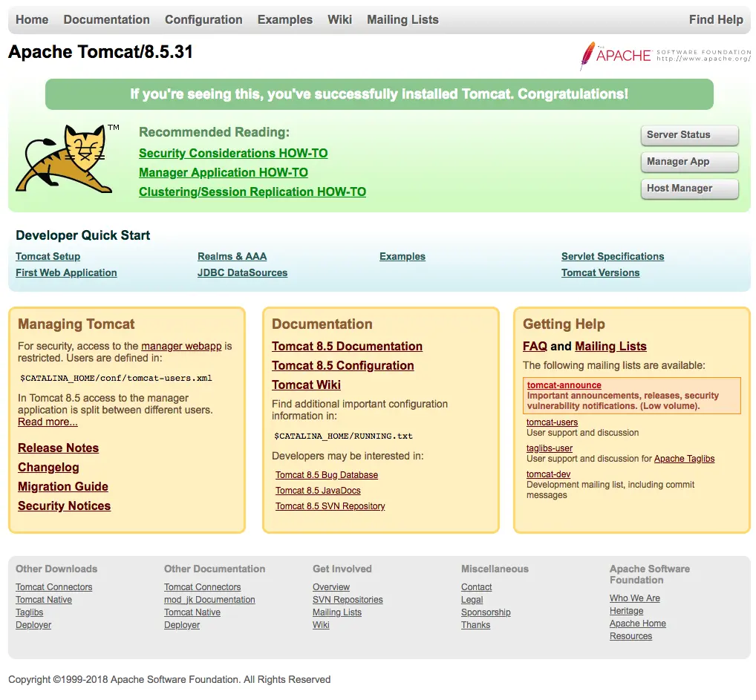This screenshot has height=700, width=756.
Task: Open the Release Notes link
Action: (x=59, y=448)
